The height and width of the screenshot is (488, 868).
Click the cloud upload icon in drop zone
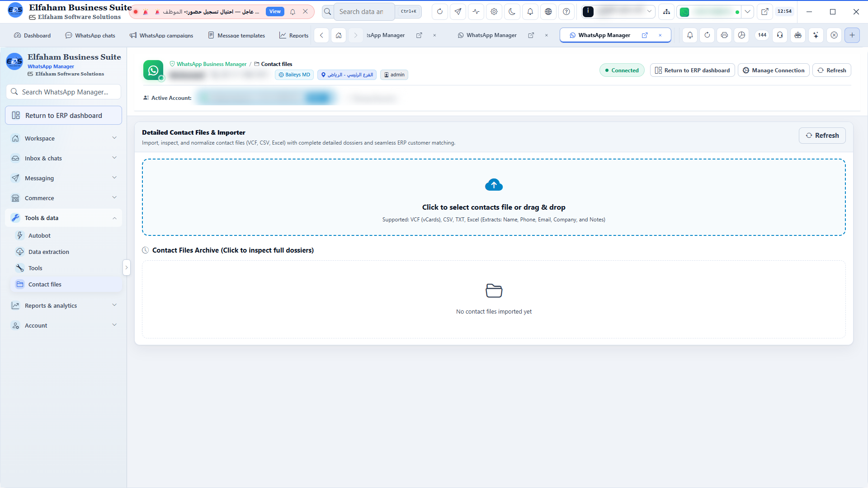pyautogui.click(x=494, y=185)
